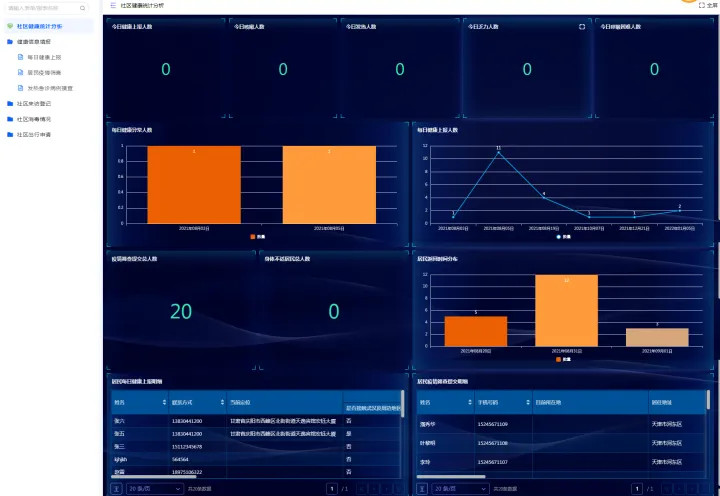Click the folder icon of 社区消毒情况
Viewport: 720px width, 496px height.
point(10,119)
